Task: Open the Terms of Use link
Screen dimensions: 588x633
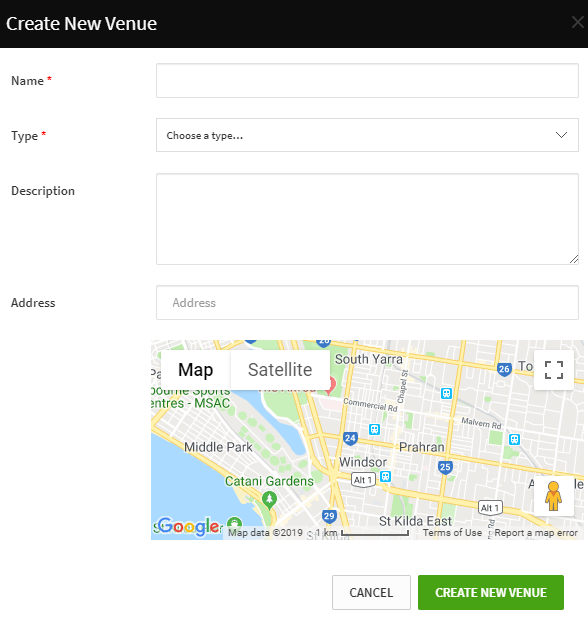Action: point(452,533)
